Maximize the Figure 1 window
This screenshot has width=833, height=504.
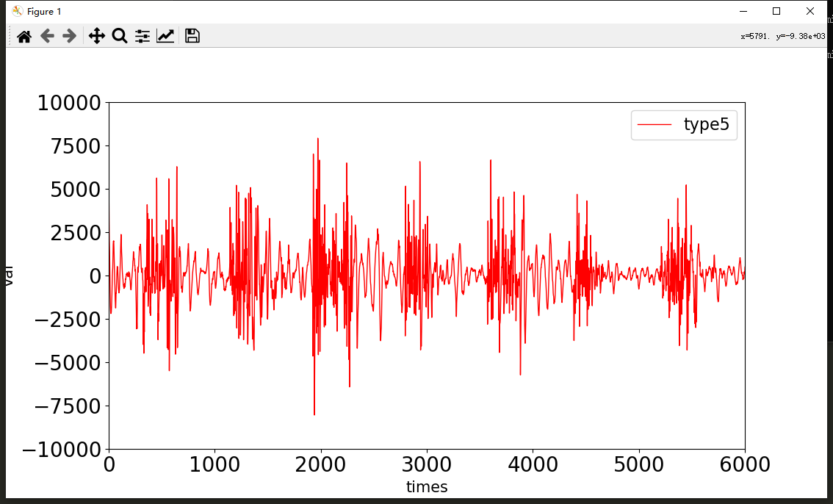(x=776, y=11)
